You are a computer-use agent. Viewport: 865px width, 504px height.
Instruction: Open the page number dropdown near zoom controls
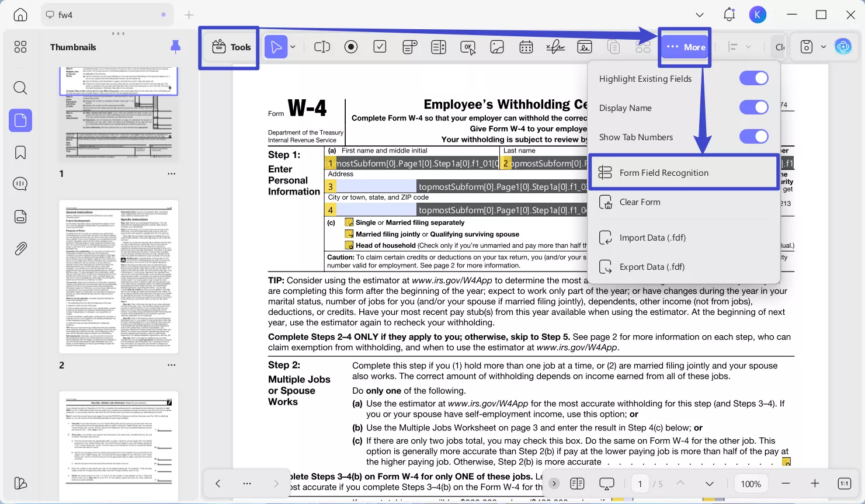click(710, 484)
